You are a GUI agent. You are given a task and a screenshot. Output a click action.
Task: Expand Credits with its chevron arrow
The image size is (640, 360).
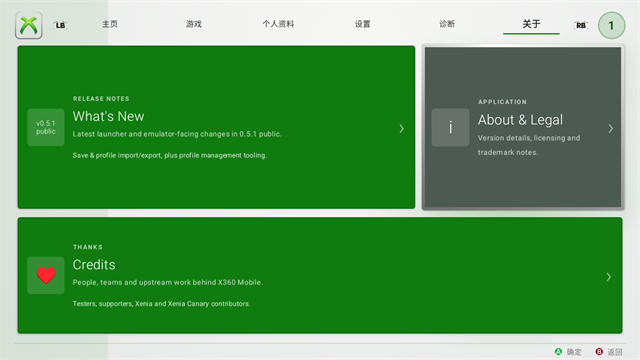(609, 277)
